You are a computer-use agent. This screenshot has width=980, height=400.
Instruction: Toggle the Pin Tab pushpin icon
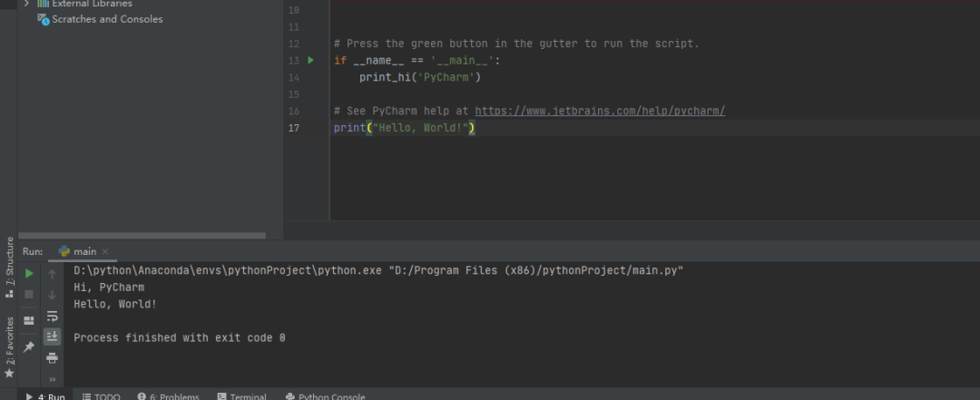[x=29, y=346]
